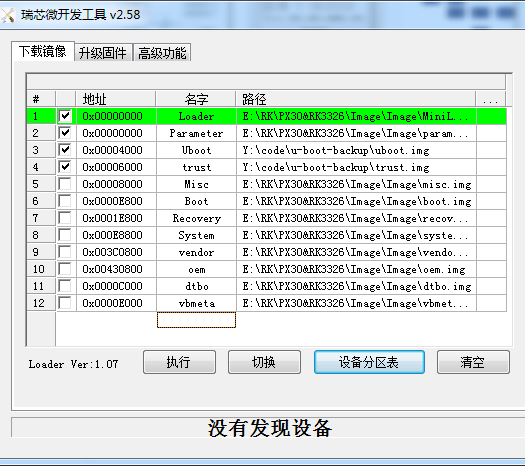Check the vbmeta row checkbox

(65, 303)
